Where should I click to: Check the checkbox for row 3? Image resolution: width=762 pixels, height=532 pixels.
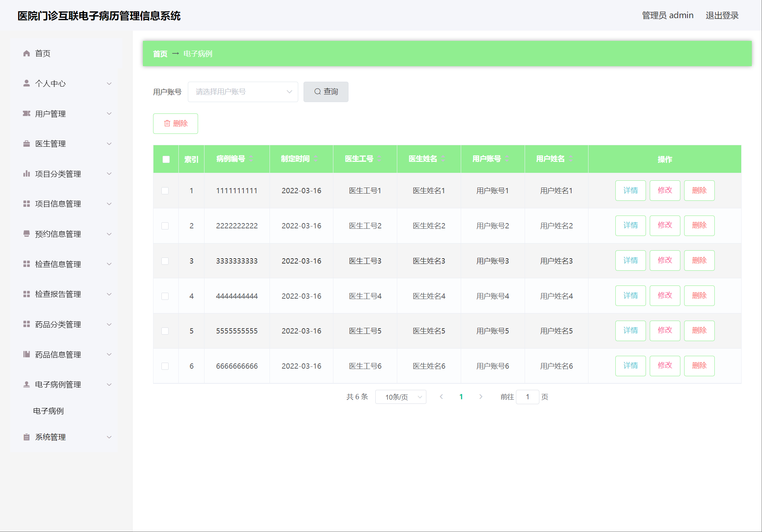pyautogui.click(x=165, y=261)
